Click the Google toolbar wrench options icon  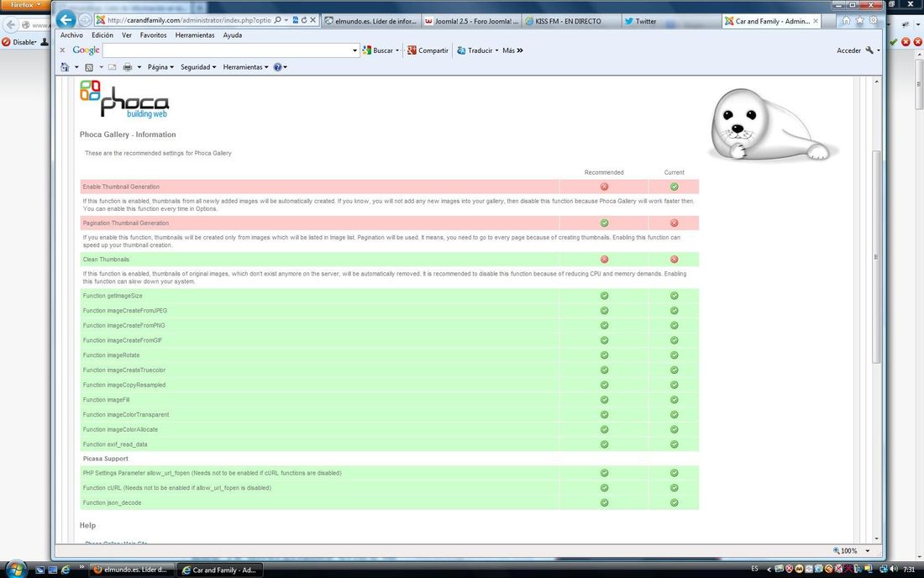(869, 50)
